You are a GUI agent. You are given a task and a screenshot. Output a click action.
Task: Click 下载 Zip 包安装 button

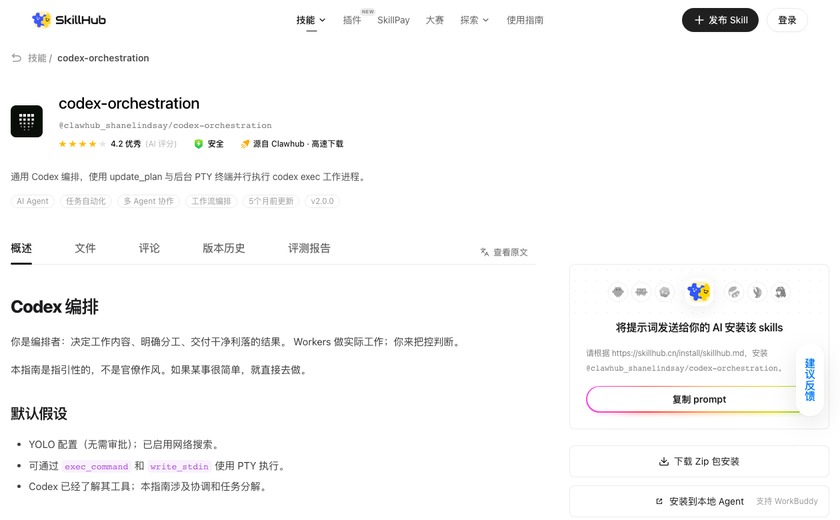click(699, 461)
